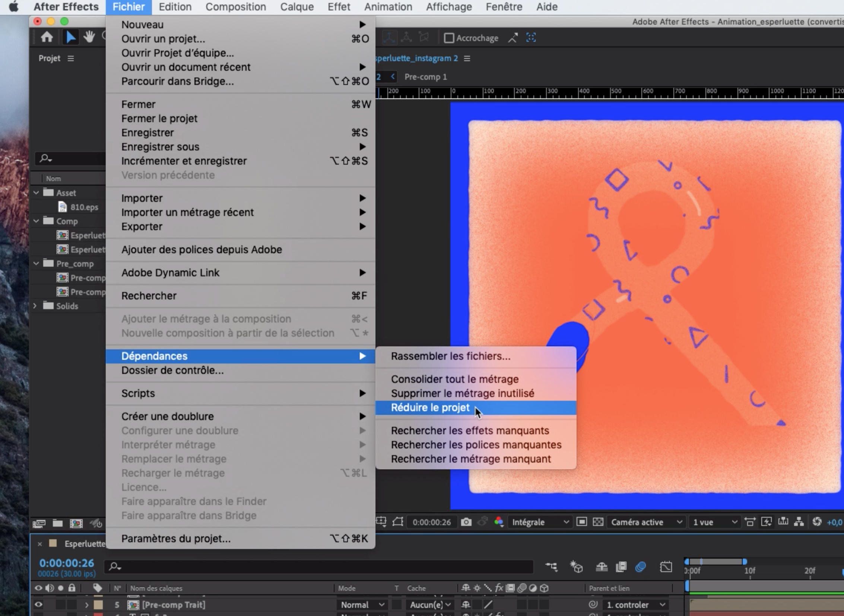The height and width of the screenshot is (616, 844).
Task: Open the Edition menu
Action: point(175,7)
